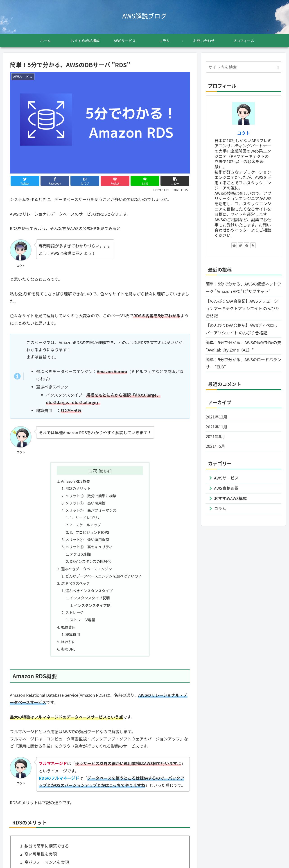Open the AWSサービス category label on the featured image

(23, 77)
